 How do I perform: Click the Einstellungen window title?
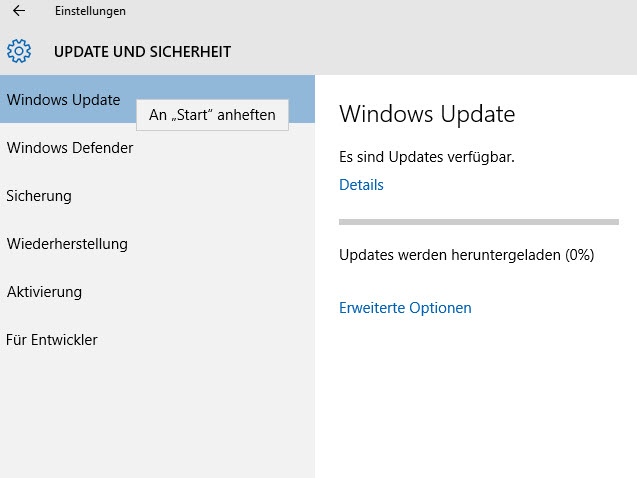[x=90, y=11]
